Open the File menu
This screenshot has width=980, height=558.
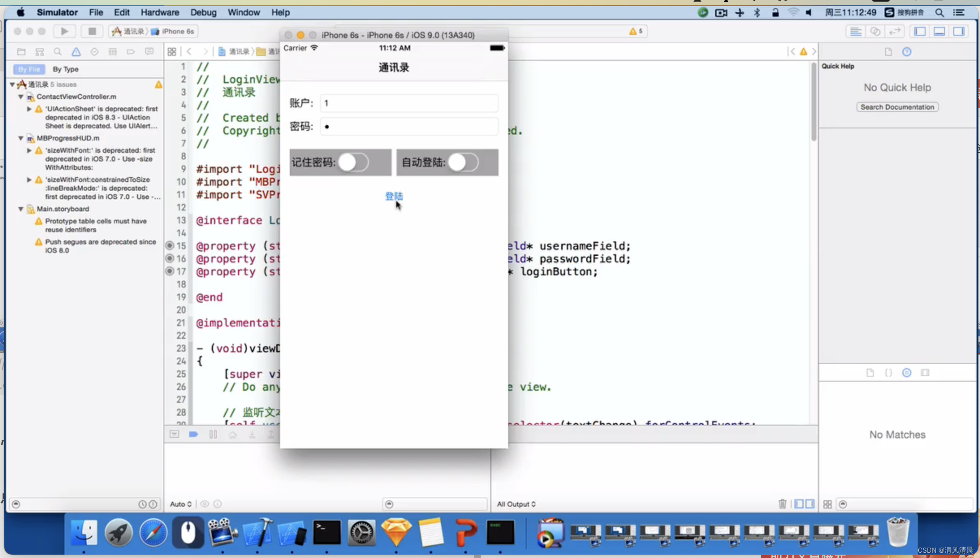coord(96,12)
